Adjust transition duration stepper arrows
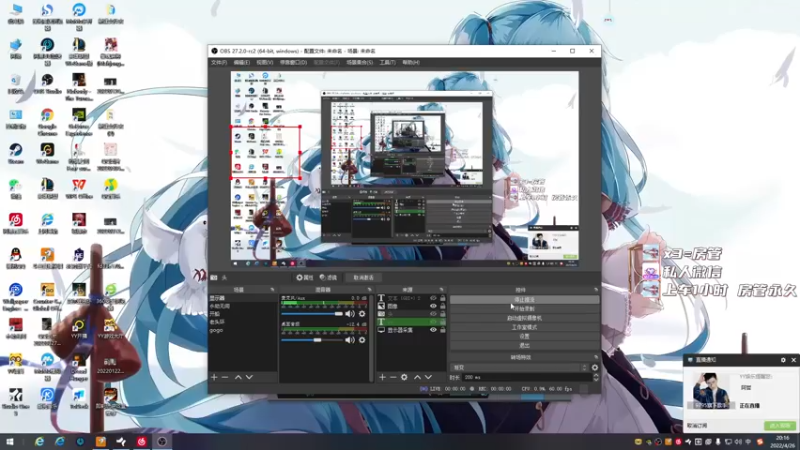800x450 pixels. coord(595,378)
